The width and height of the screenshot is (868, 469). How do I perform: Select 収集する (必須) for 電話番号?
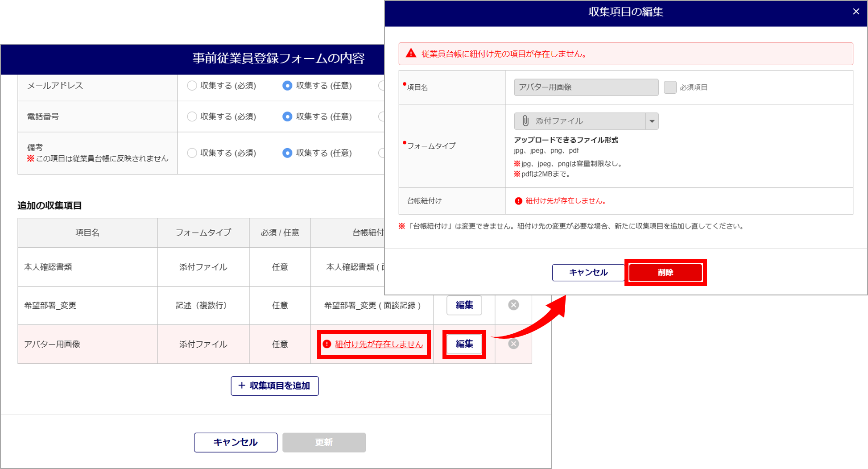(192, 116)
